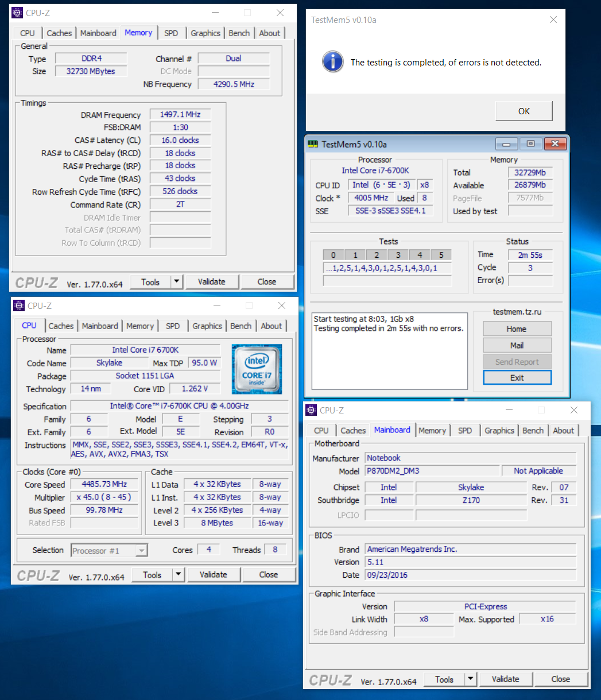The width and height of the screenshot is (601, 700).
Task: Open the Bench tab in the Memory window
Action: (x=239, y=33)
